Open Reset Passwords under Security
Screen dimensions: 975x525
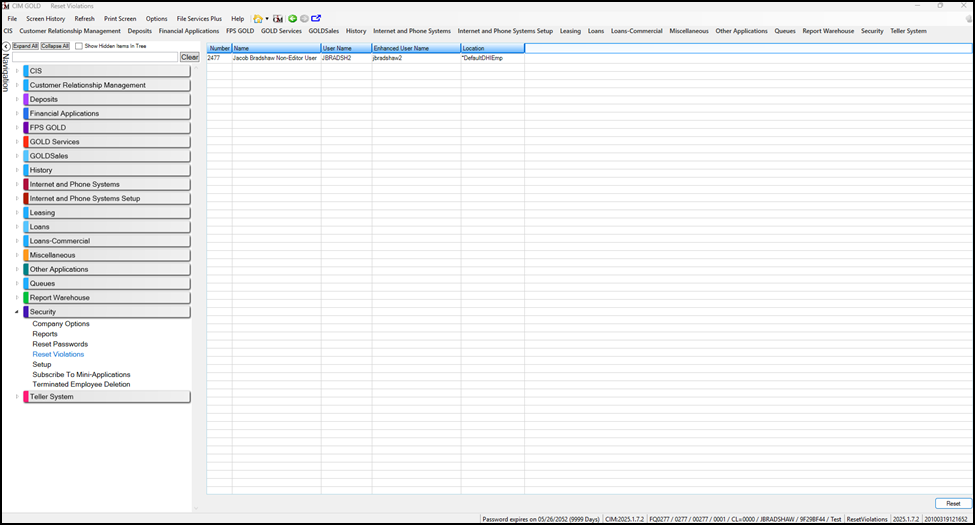click(60, 344)
